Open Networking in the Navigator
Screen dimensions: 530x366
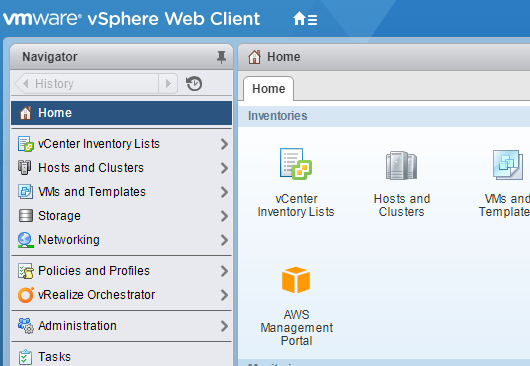122,240
